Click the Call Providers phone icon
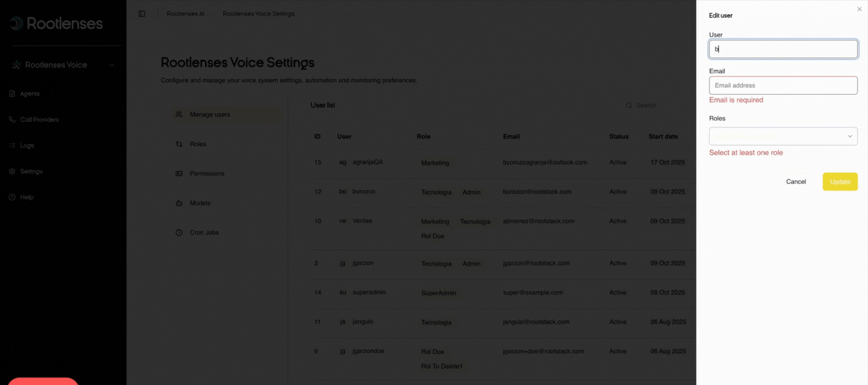The image size is (868, 385). tap(12, 120)
